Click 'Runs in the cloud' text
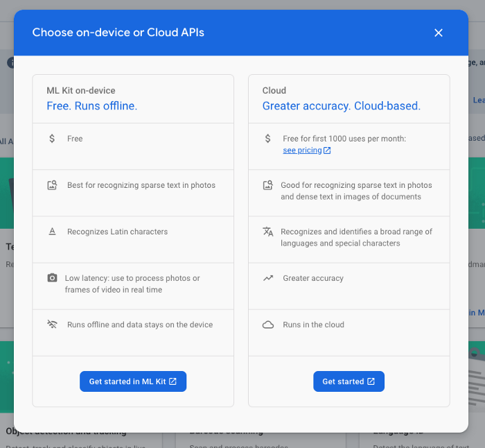485x448 pixels. click(313, 325)
